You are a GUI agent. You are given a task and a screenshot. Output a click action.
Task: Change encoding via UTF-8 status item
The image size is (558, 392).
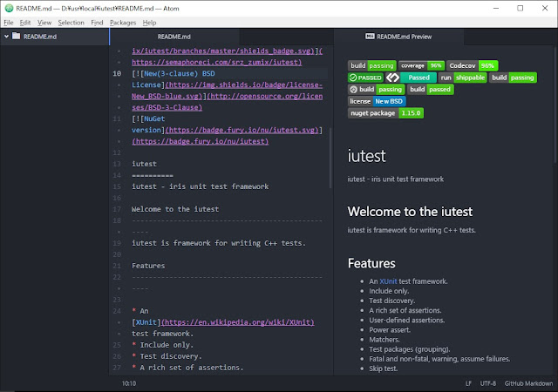tap(488, 383)
